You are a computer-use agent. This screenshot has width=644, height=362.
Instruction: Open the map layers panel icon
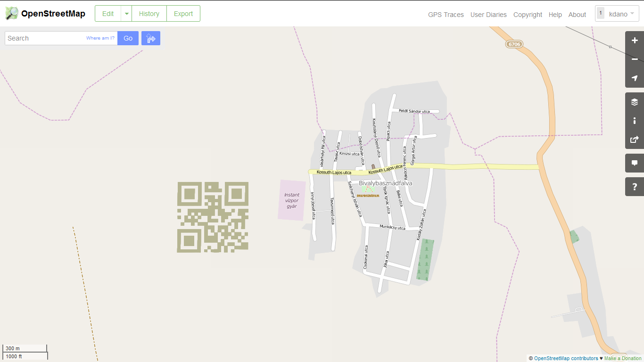[x=635, y=102]
